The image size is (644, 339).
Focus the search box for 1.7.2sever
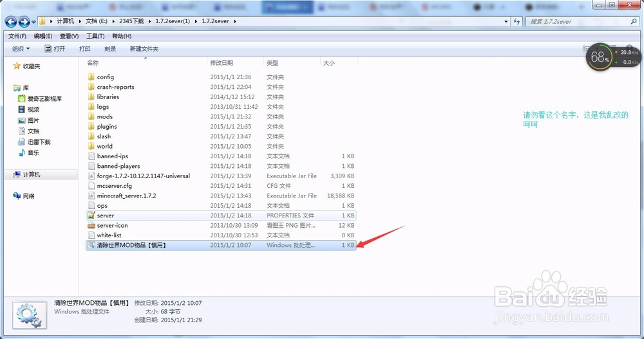[578, 21]
